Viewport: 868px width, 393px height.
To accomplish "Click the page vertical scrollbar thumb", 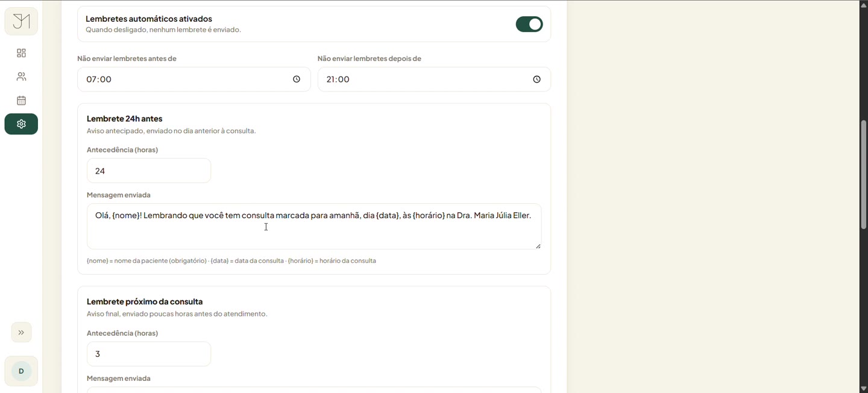I will (x=863, y=175).
